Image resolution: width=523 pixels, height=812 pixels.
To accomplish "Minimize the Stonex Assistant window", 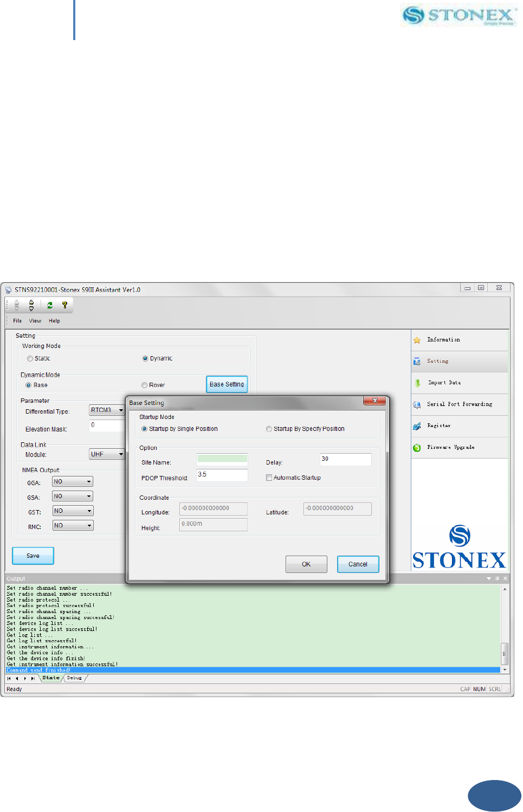I will (x=467, y=288).
